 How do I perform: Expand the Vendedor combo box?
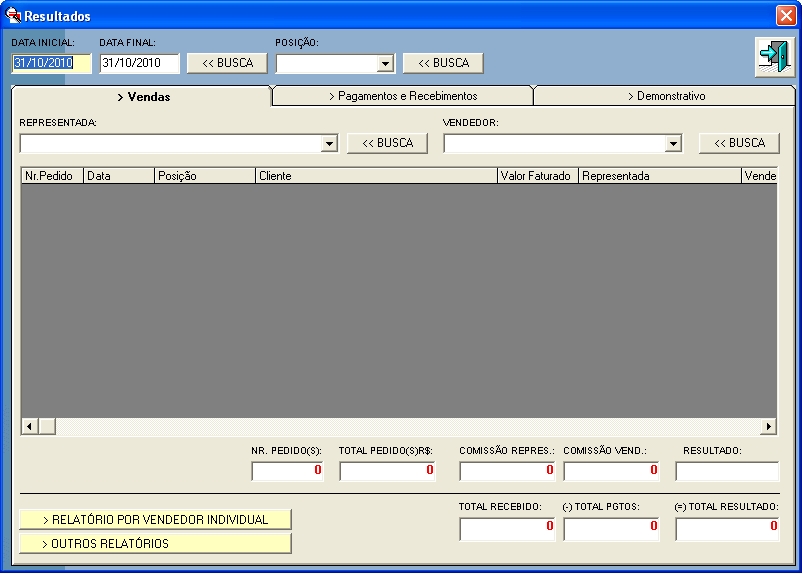(673, 144)
